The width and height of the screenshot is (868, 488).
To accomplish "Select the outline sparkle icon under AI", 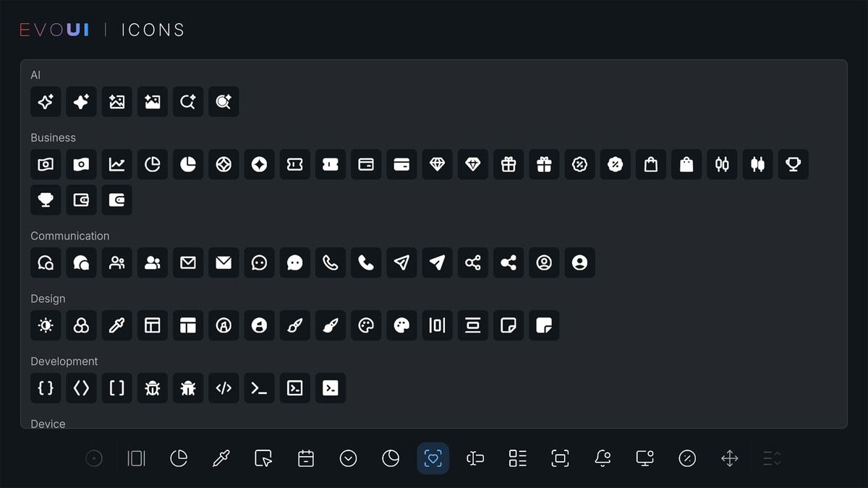I will tap(46, 102).
